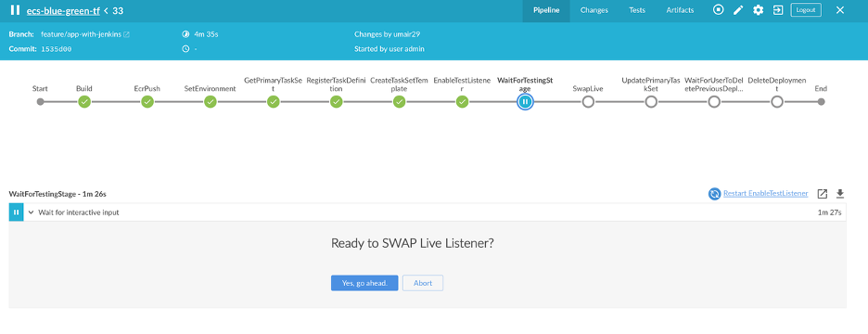Open the settings gear icon
This screenshot has height=334, width=868.
758,10
